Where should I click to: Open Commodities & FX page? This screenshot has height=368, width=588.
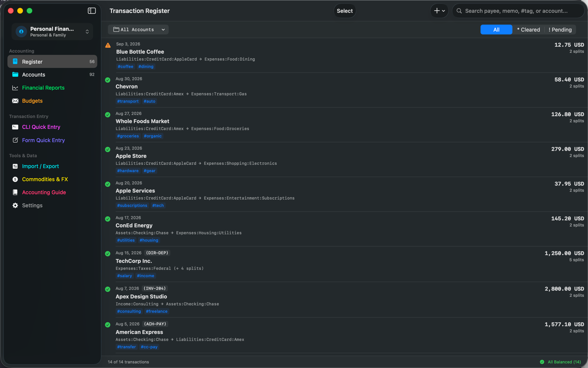tap(52, 179)
